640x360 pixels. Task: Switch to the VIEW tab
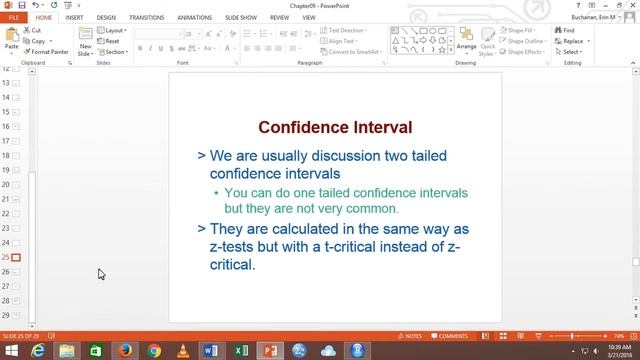(309, 18)
